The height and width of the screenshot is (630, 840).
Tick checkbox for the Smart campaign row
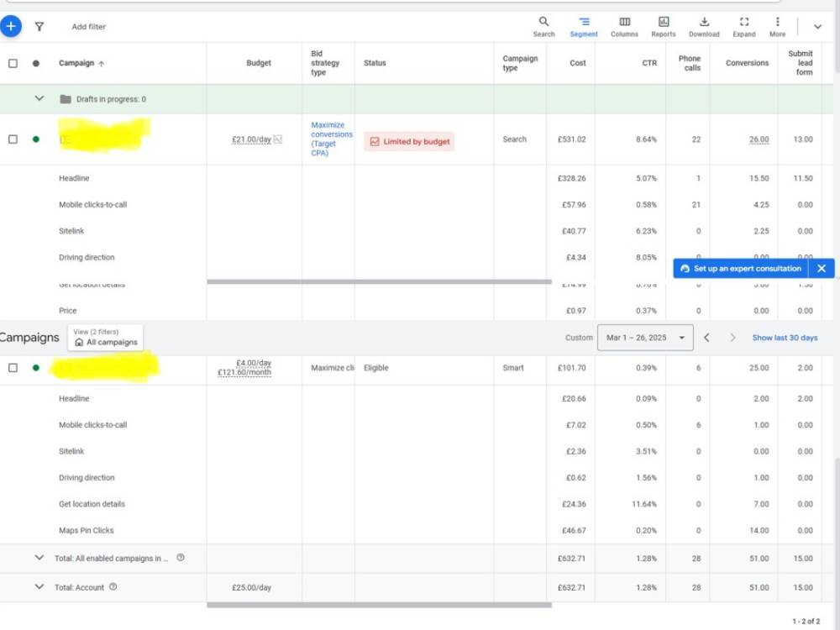13,368
